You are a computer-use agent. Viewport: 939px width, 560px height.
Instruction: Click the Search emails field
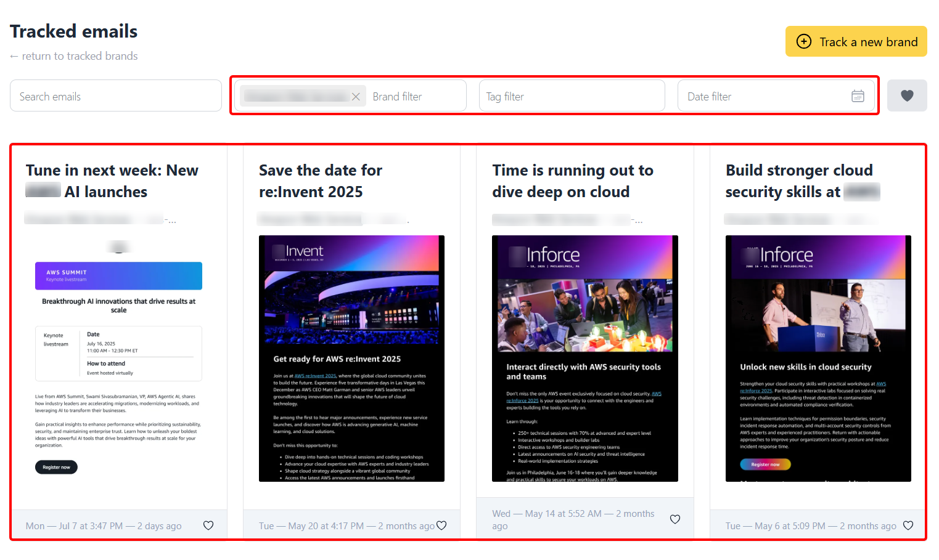[116, 95]
